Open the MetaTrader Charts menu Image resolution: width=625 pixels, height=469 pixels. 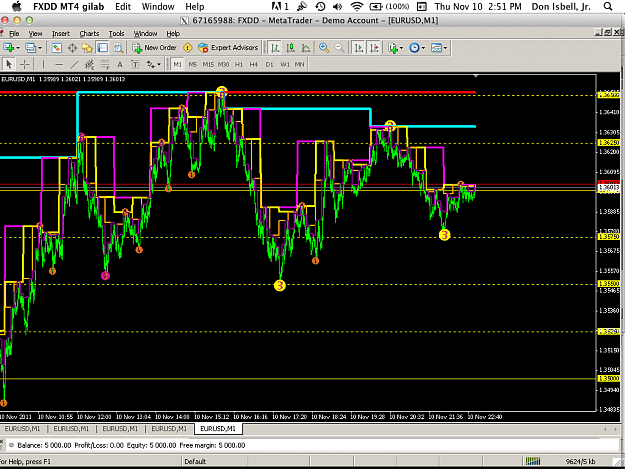pos(89,33)
